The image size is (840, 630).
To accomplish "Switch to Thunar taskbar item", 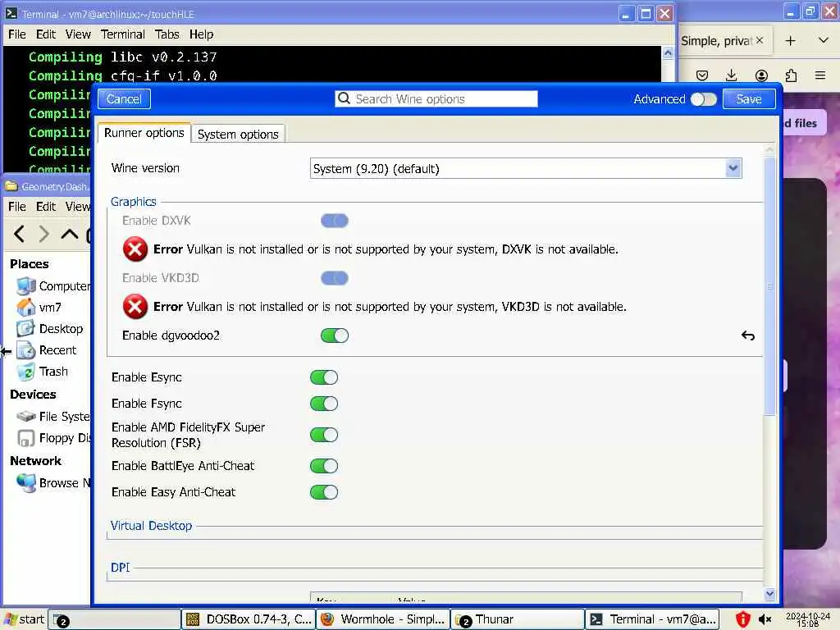I will pos(518,619).
